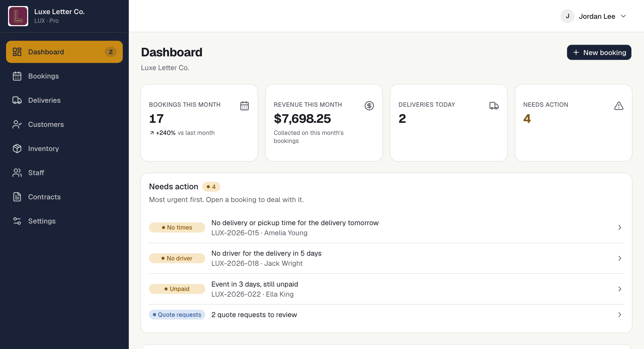Click the 'DELIVERIES TODAY' card label

pos(427,105)
